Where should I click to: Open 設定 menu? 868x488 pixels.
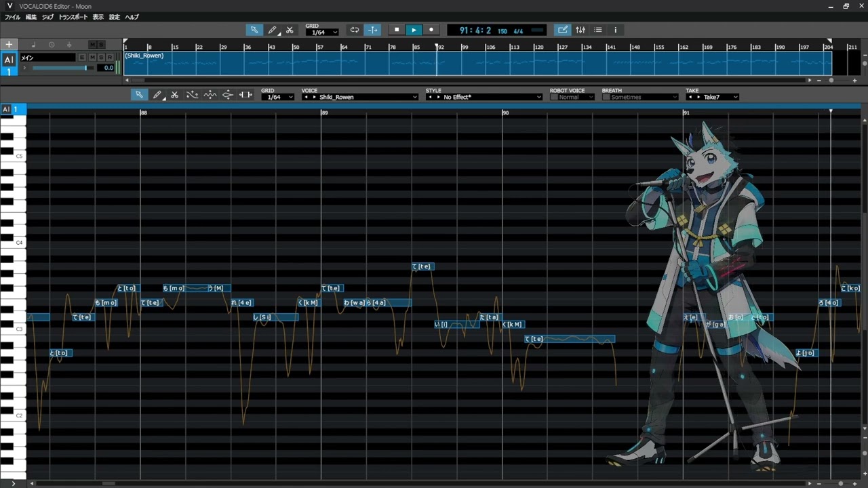point(115,17)
